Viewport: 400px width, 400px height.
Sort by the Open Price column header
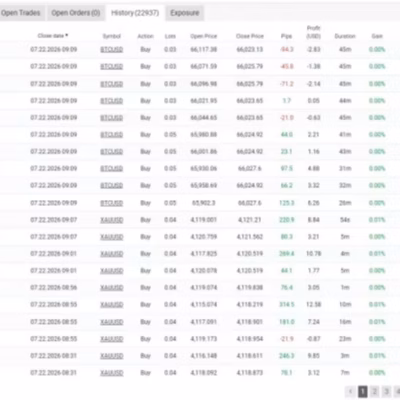pyautogui.click(x=204, y=36)
